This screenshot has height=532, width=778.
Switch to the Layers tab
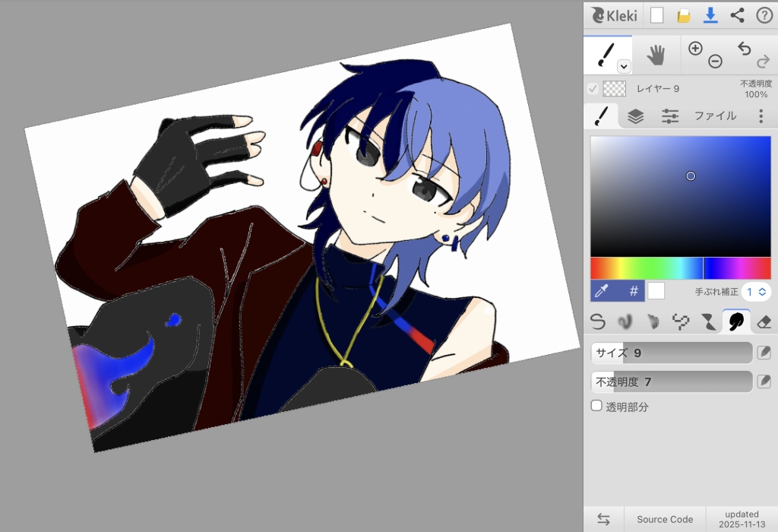click(636, 116)
